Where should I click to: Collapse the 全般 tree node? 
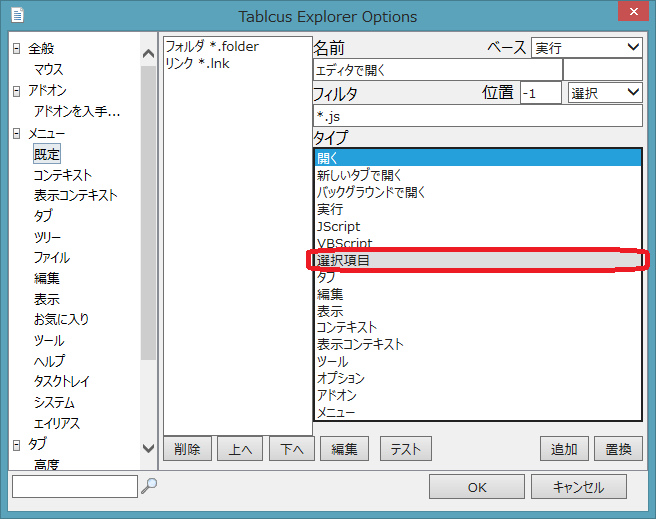(x=16, y=49)
